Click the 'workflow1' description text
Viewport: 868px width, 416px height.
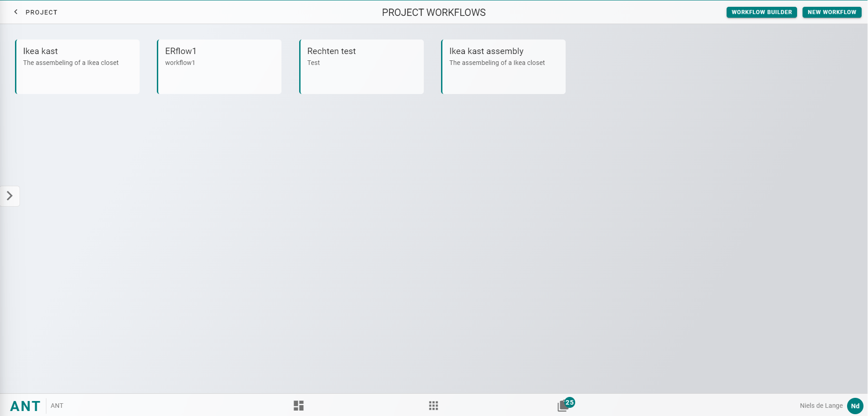pyautogui.click(x=180, y=63)
